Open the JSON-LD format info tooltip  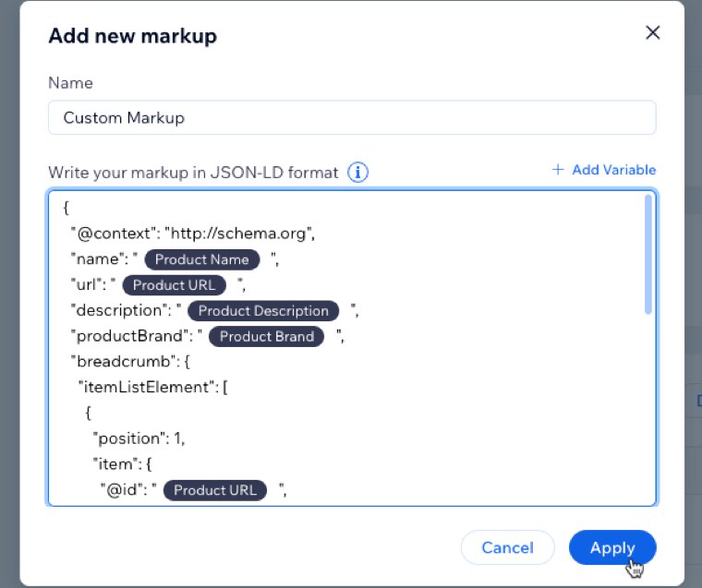click(357, 173)
